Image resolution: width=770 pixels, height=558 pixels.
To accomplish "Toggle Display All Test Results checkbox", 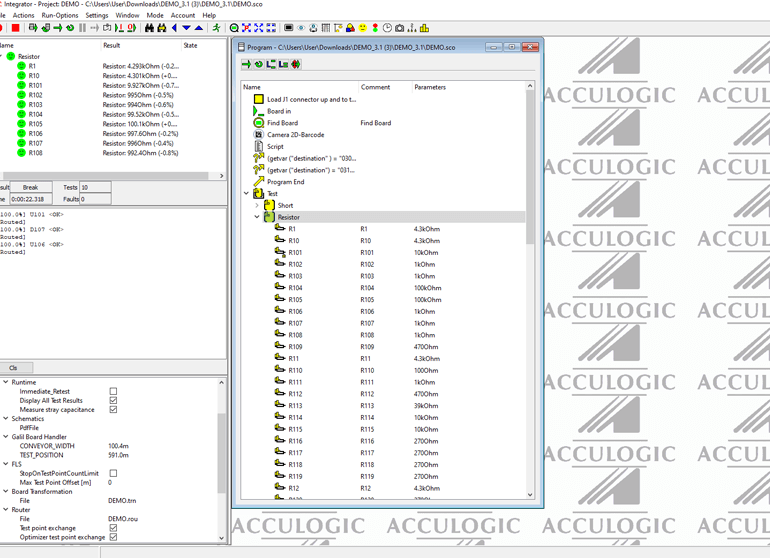I will pos(113,400).
